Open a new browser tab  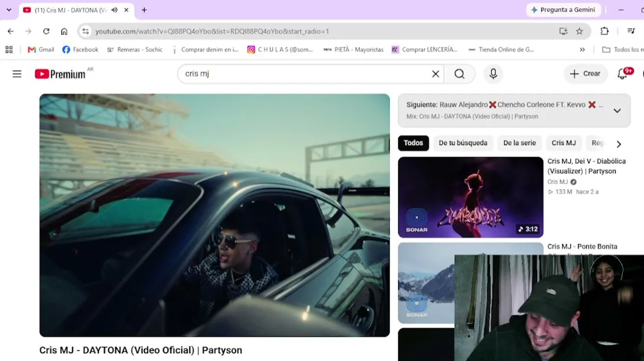(x=144, y=10)
